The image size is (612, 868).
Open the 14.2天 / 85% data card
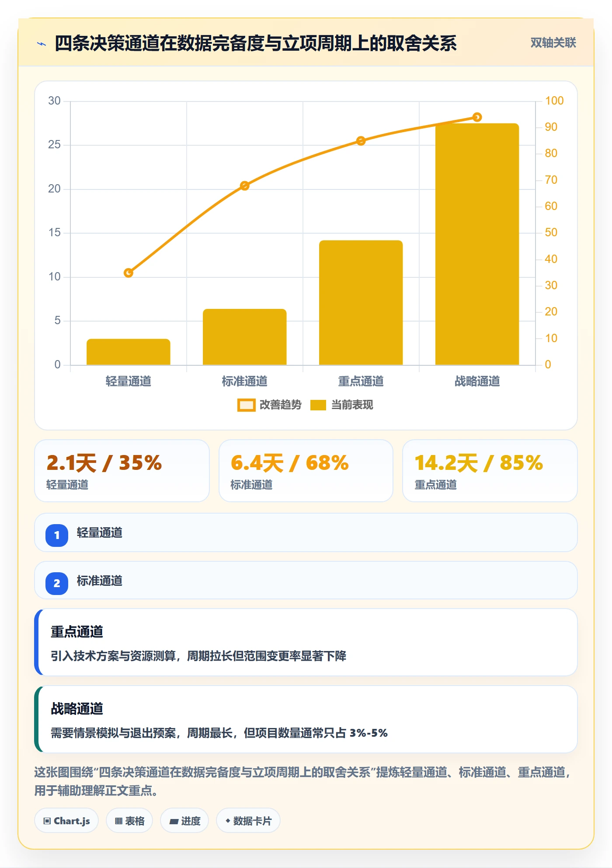[490, 471]
